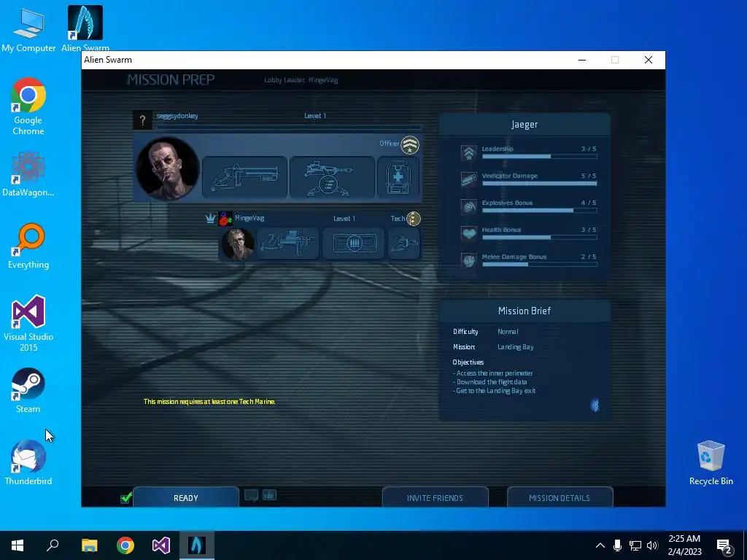This screenshot has height=560, width=747.
Task: Select Jaeger's primary weapon slot
Action: pos(245,177)
